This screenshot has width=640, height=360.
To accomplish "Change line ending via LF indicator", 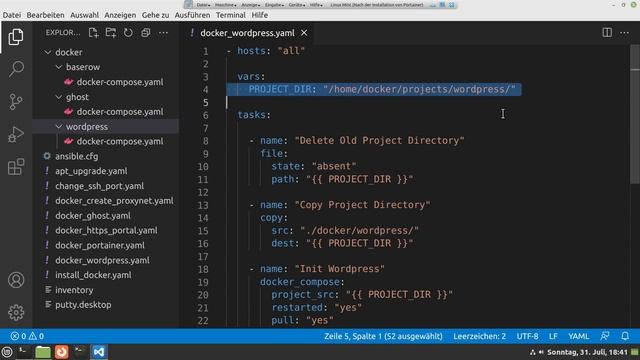I will [553, 336].
